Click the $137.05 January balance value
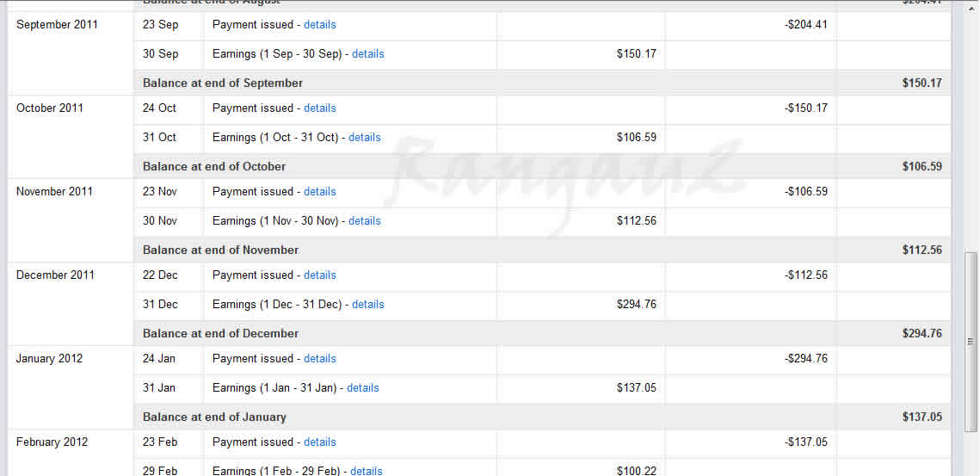This screenshot has width=980, height=476. pyautogui.click(x=921, y=417)
